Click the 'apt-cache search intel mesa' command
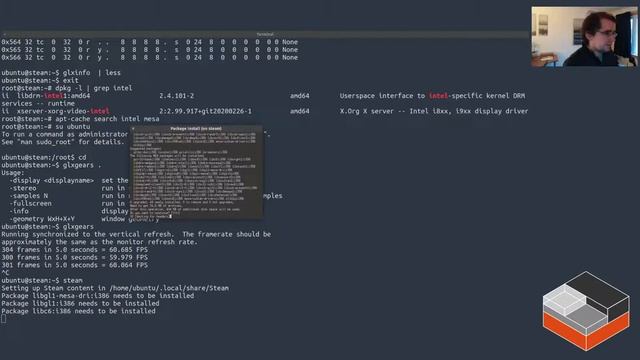This screenshot has height=360, width=640. (107, 119)
